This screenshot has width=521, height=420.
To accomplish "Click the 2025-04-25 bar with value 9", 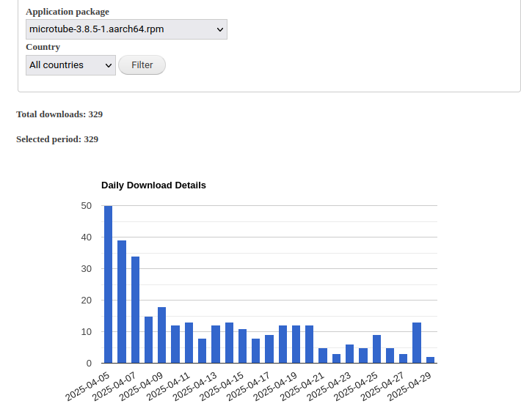I will (376, 349).
